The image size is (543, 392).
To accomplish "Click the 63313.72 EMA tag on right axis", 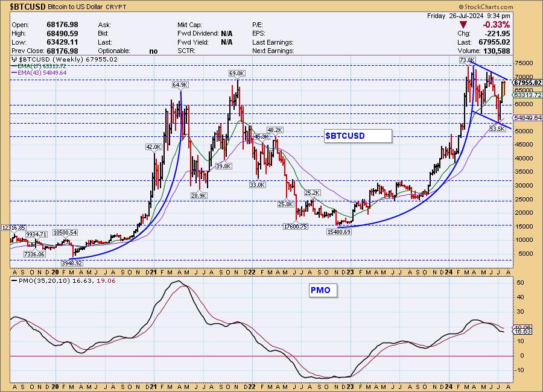I will coord(528,95).
